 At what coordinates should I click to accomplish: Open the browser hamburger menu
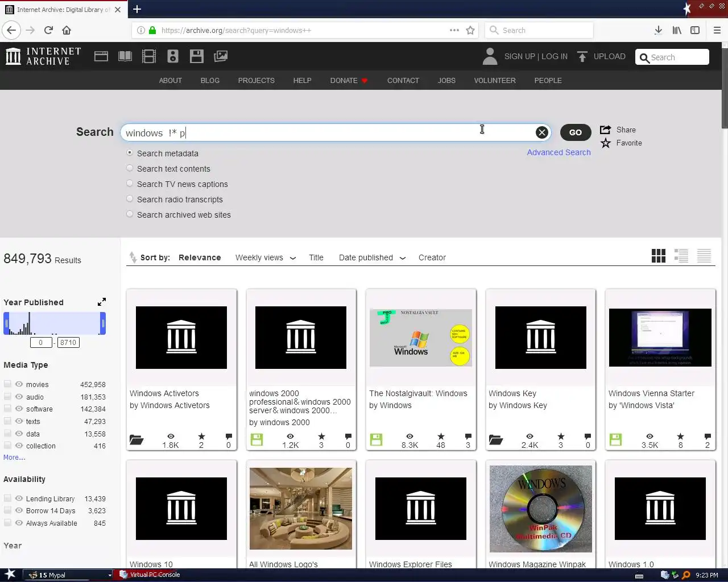pyautogui.click(x=717, y=30)
